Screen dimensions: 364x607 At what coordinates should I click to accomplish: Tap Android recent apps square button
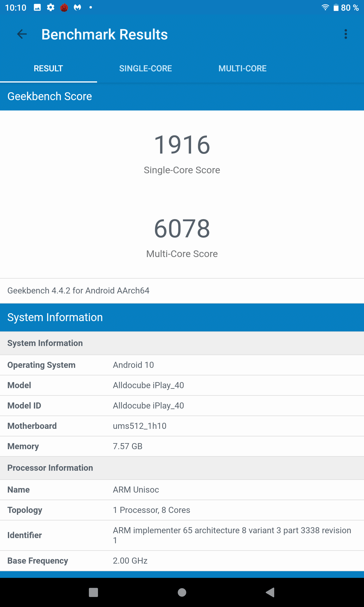93,592
